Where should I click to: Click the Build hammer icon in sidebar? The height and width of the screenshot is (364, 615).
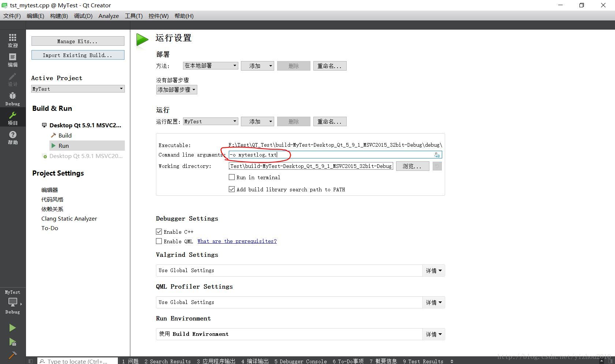12,355
